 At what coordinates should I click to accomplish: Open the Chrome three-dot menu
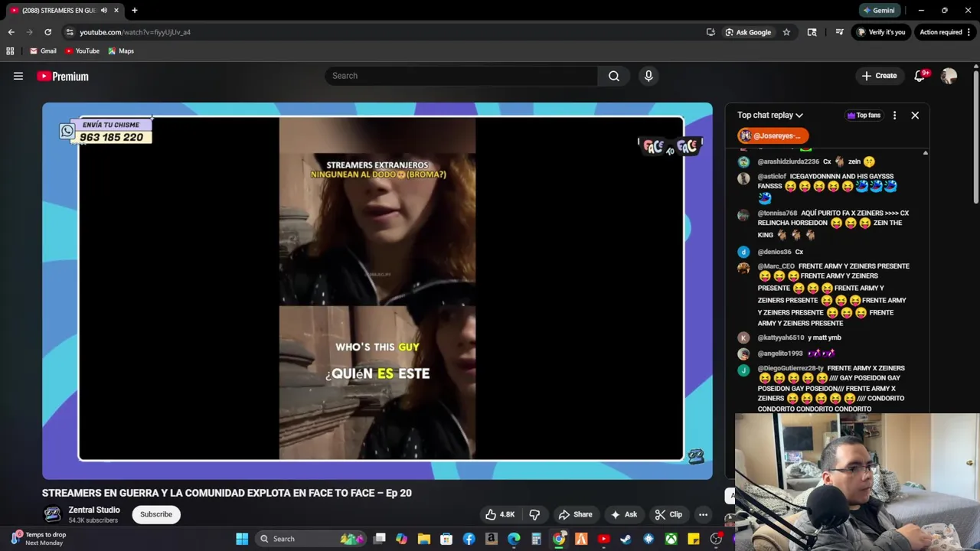click(x=969, y=32)
